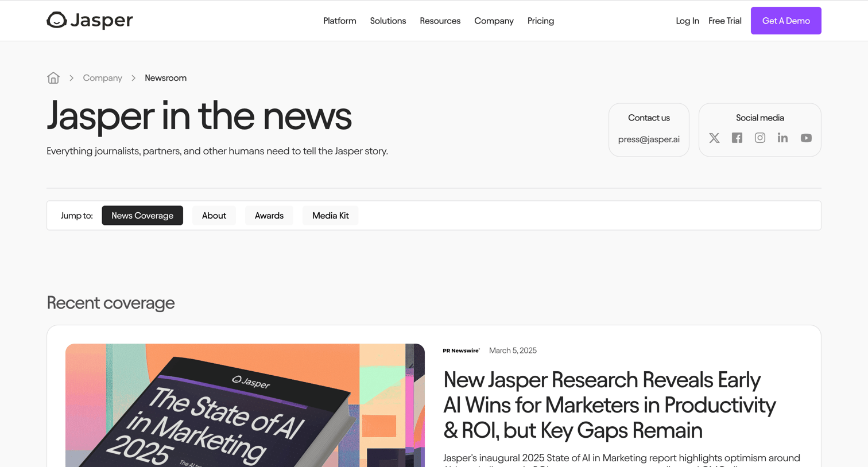
Task: Click the Get A Demo button
Action: coord(786,21)
